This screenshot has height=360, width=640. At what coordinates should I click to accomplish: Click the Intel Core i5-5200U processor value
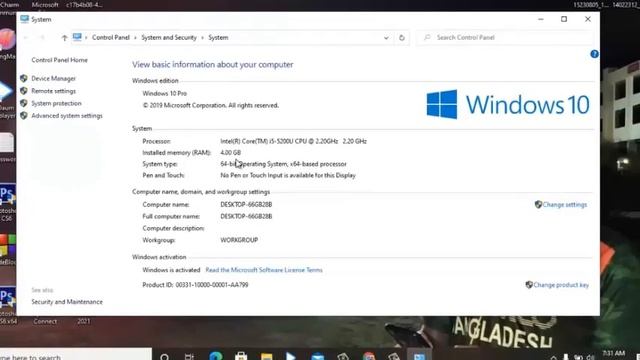point(293,141)
